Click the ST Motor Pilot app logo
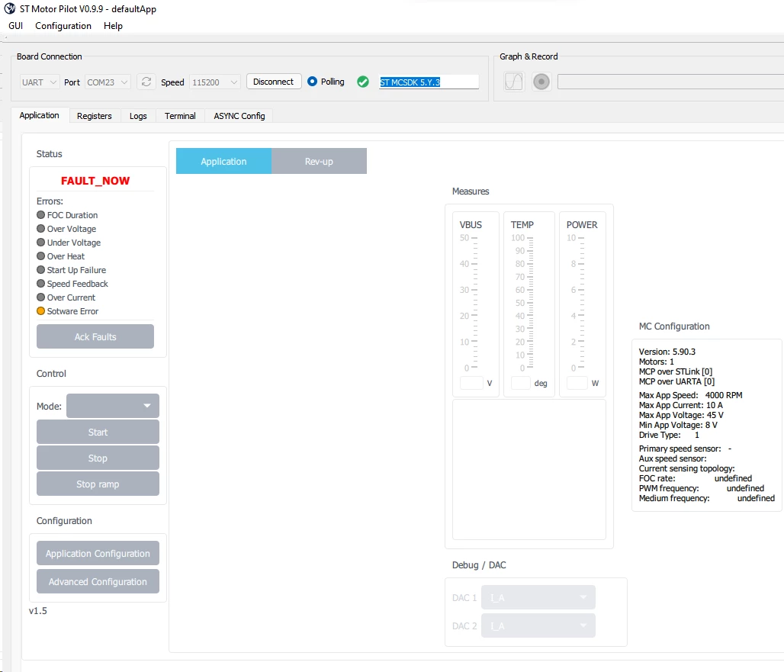Image resolution: width=784 pixels, height=672 pixels. coord(9,8)
